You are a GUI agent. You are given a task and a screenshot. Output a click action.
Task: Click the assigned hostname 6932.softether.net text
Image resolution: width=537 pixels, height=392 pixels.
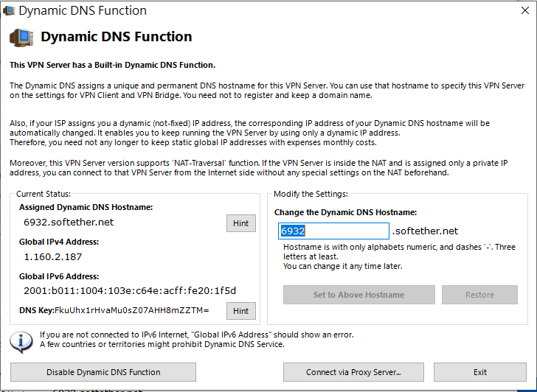click(x=69, y=222)
